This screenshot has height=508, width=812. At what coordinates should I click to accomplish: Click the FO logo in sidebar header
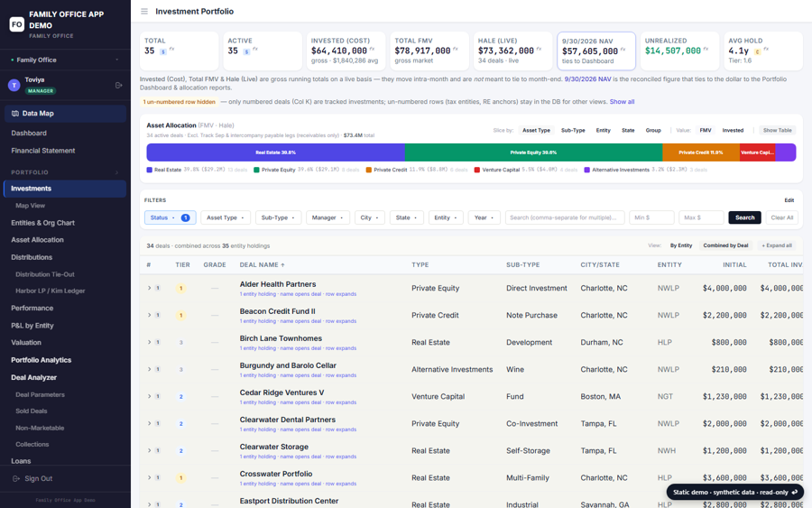pyautogui.click(x=16, y=24)
